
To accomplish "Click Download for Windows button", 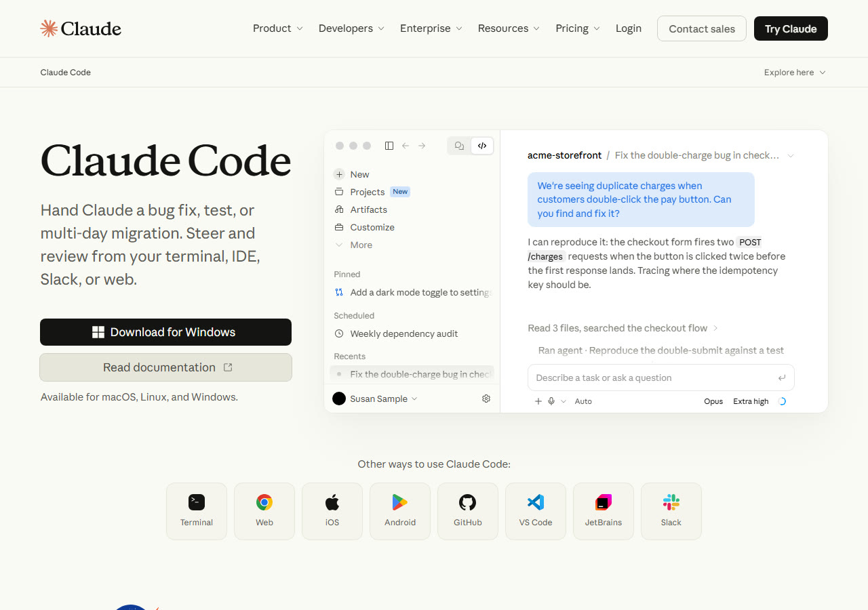I will pos(165,332).
